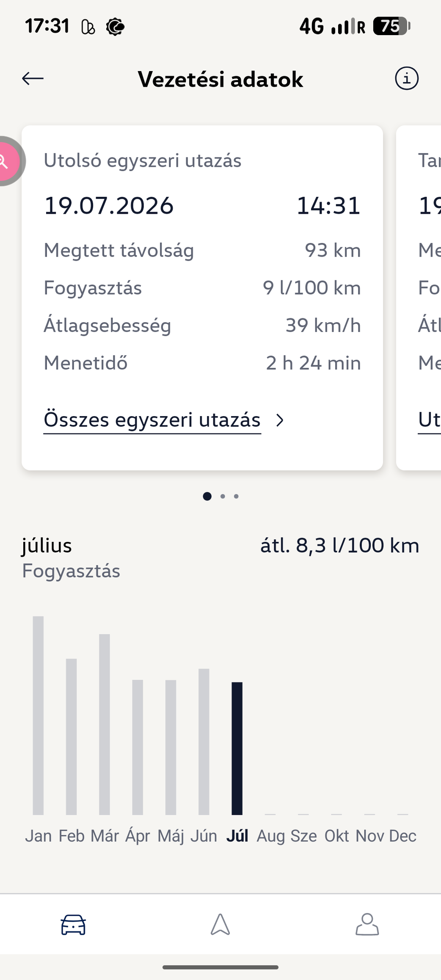The height and width of the screenshot is (980, 441).
Task: Open the partially visible next trip card
Action: coord(419,298)
